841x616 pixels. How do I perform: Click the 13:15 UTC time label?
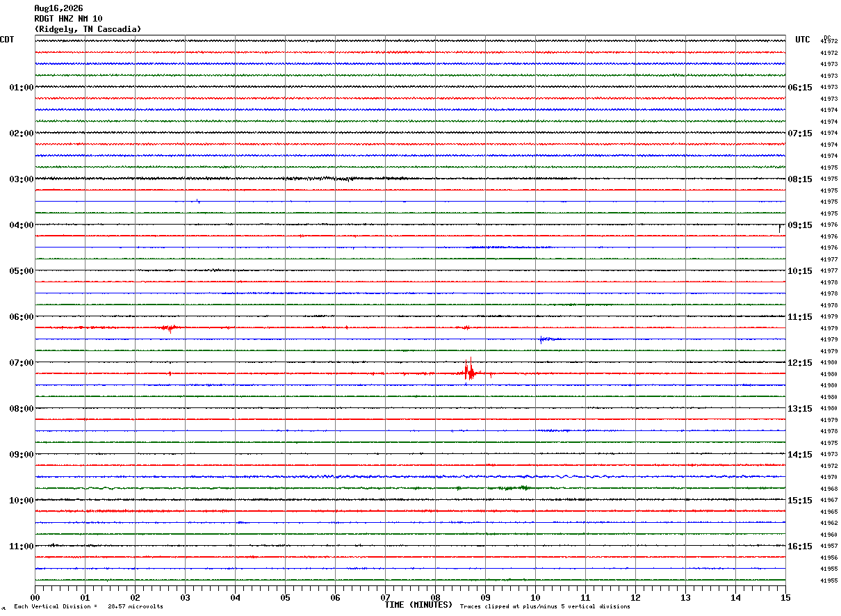(x=799, y=409)
